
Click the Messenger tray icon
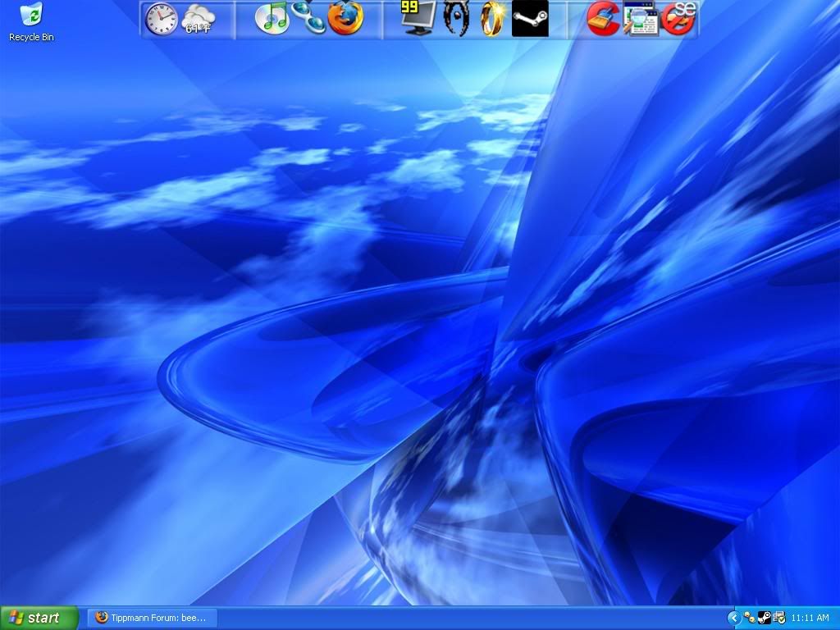(750, 618)
